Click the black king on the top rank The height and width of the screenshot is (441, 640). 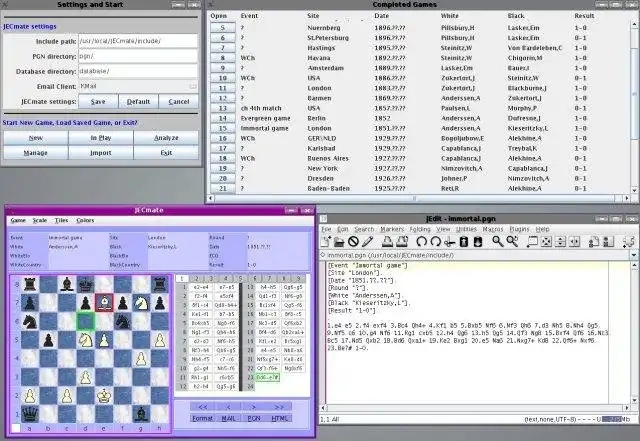point(85,284)
